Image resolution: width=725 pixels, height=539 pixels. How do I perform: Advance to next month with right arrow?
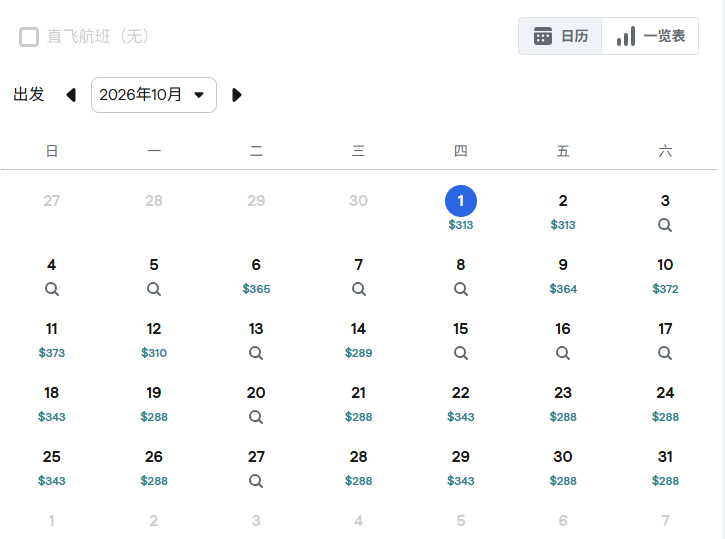tap(237, 95)
